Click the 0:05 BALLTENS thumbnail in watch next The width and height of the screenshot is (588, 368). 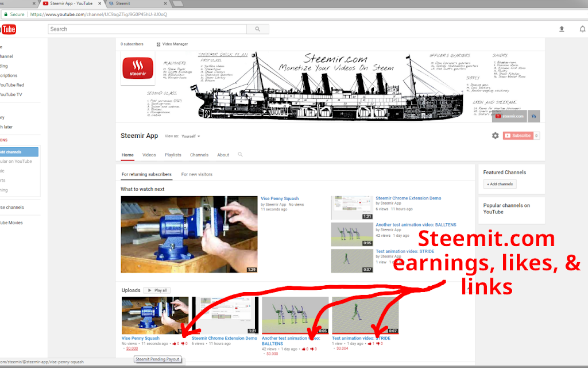pyautogui.click(x=352, y=235)
